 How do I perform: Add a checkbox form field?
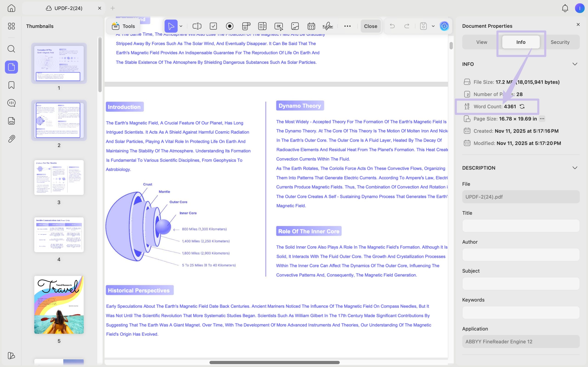point(213,26)
